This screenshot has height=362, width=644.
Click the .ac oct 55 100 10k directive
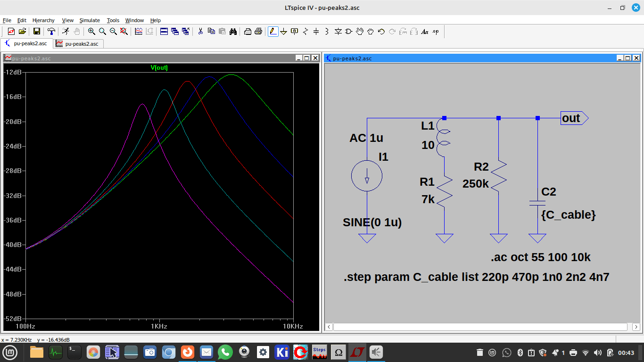point(540,257)
